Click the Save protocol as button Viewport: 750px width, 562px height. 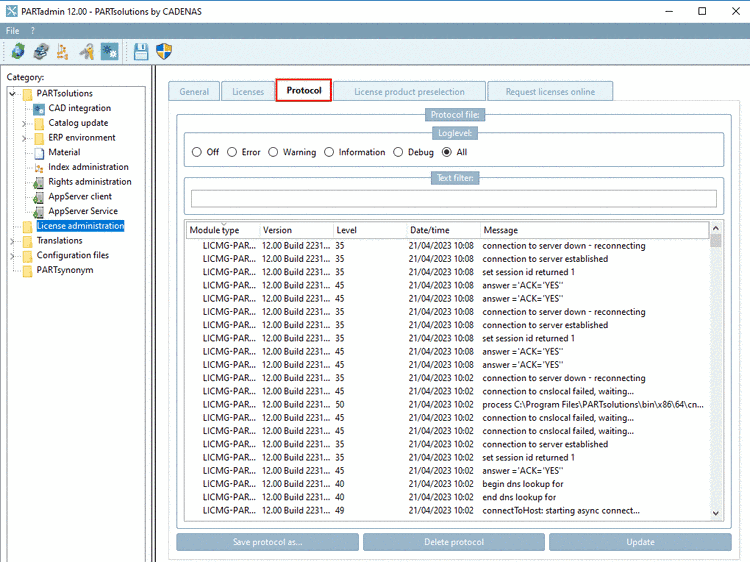click(267, 542)
